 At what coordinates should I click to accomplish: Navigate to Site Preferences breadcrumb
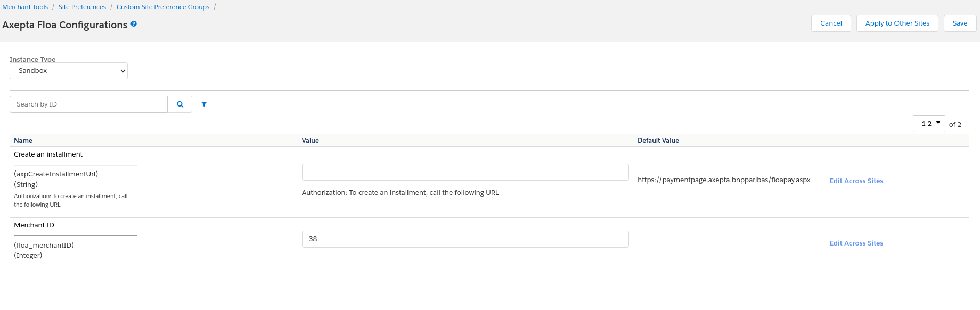pos(82,7)
